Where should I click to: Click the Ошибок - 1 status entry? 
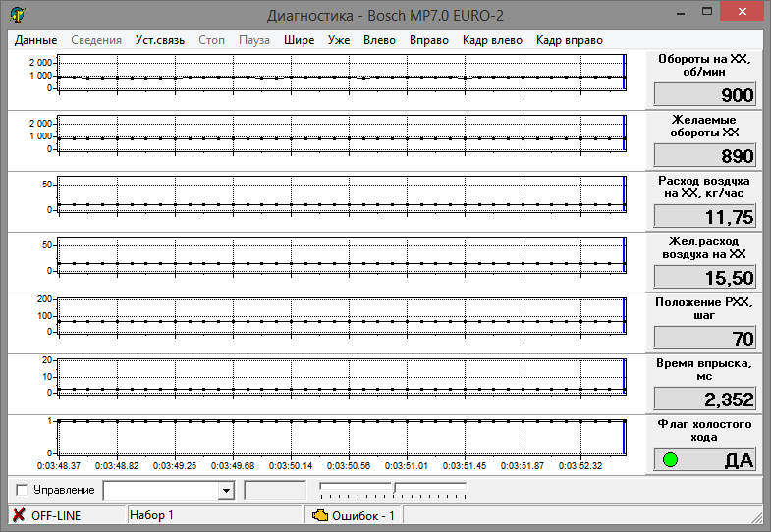[362, 515]
